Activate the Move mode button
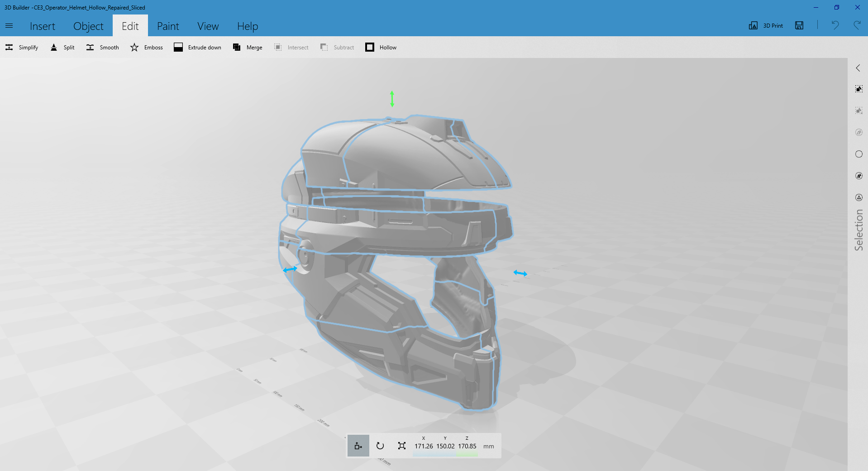 click(x=358, y=446)
